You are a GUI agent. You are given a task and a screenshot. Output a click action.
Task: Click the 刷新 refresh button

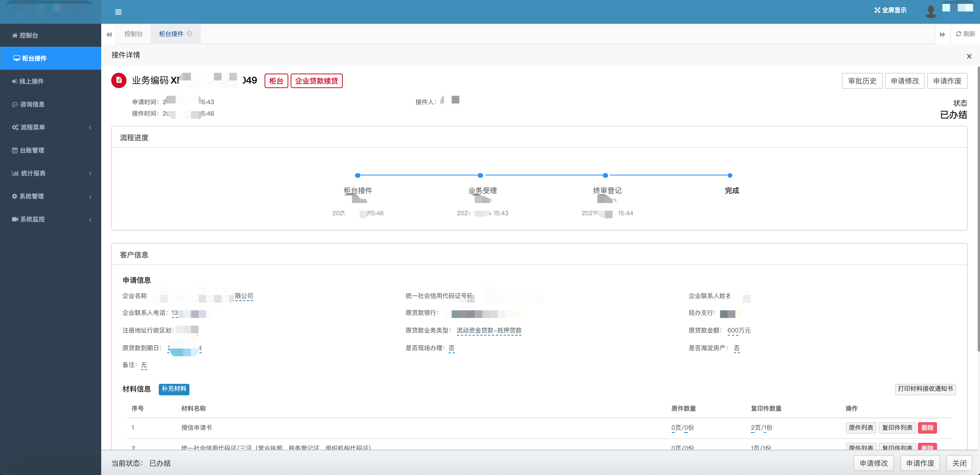tap(965, 34)
